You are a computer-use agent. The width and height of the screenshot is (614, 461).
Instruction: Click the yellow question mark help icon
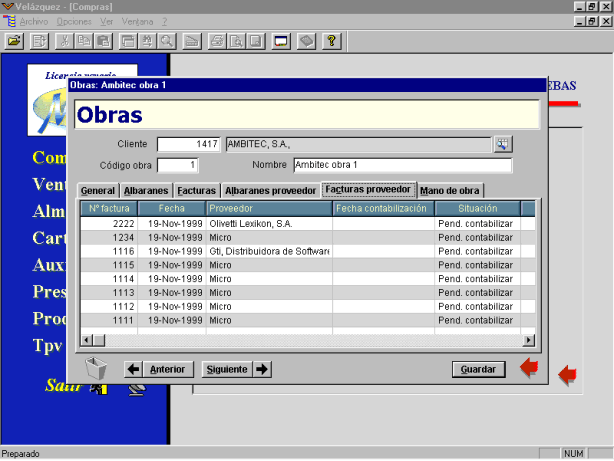coord(331,41)
